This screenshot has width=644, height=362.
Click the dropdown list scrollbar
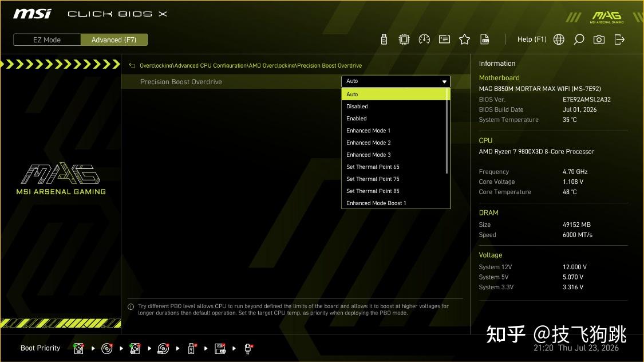click(x=447, y=132)
